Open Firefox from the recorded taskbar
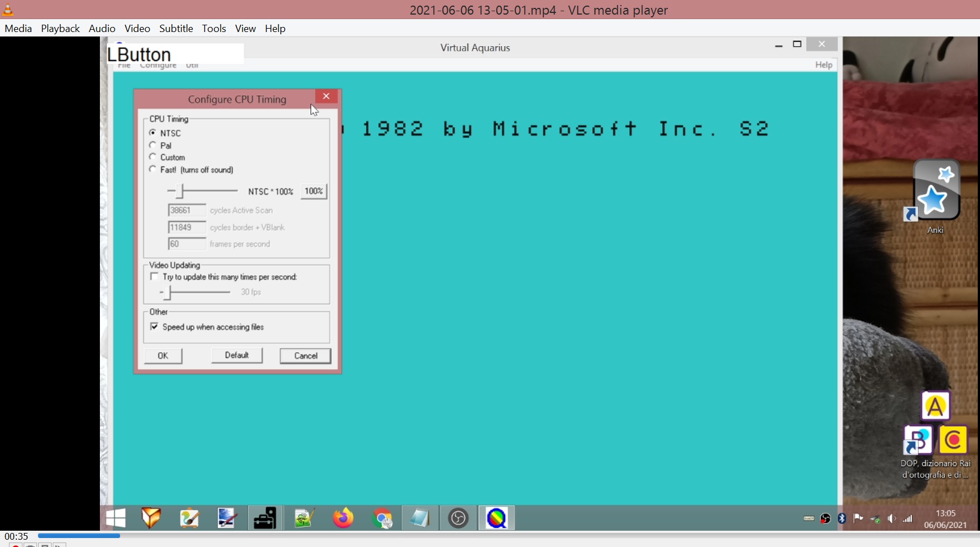The height and width of the screenshot is (547, 980). point(343,518)
